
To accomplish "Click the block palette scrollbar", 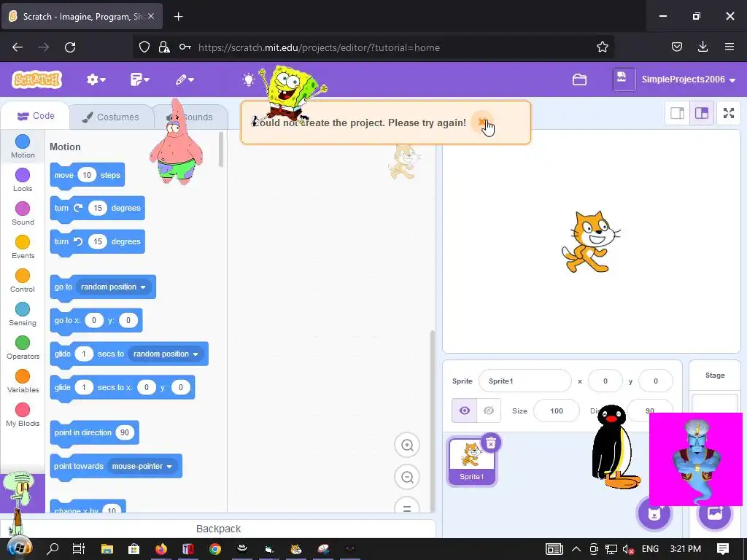I will tap(221, 149).
